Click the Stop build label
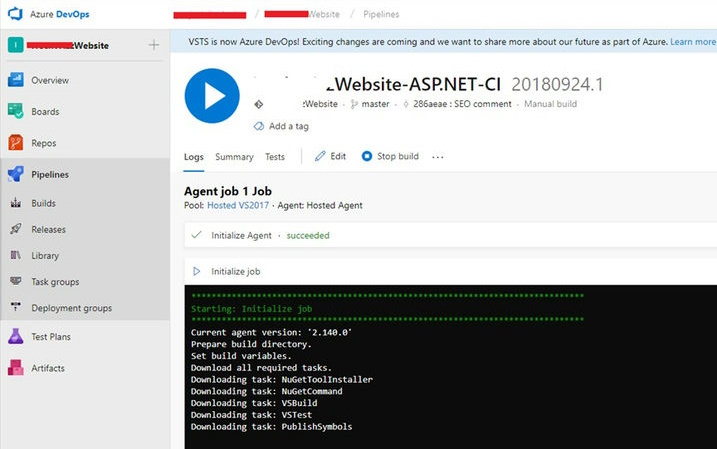The image size is (717, 449). pyautogui.click(x=398, y=156)
